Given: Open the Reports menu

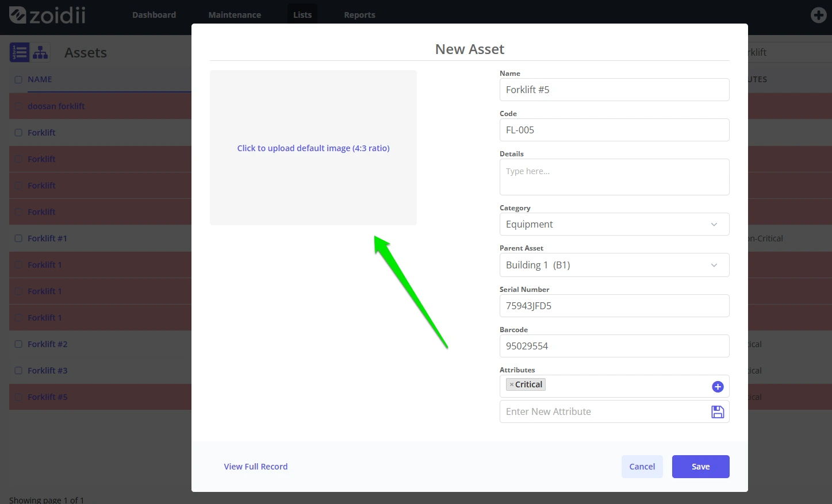Looking at the screenshot, I should [359, 15].
